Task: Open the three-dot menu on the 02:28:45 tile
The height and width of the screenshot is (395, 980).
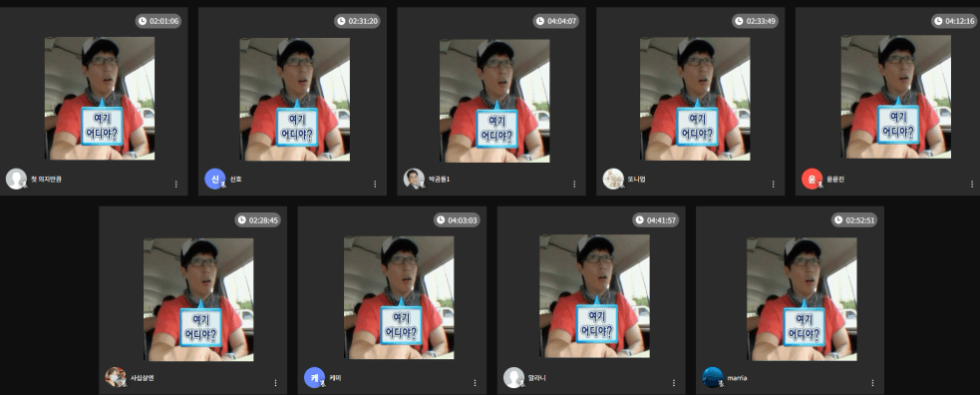Action: (x=275, y=383)
